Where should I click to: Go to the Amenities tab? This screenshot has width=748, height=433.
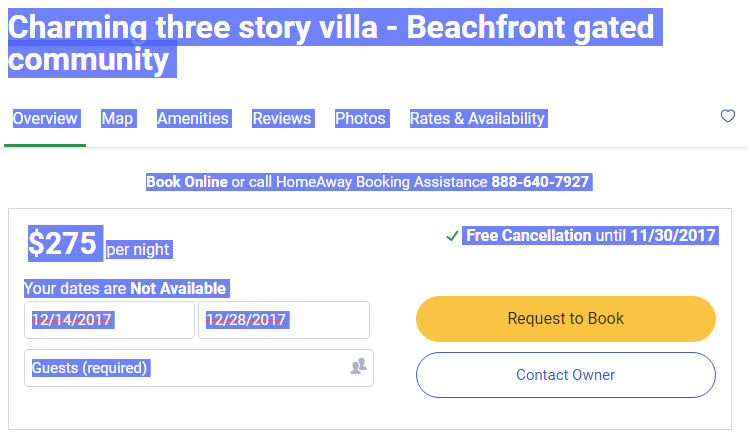coord(193,118)
